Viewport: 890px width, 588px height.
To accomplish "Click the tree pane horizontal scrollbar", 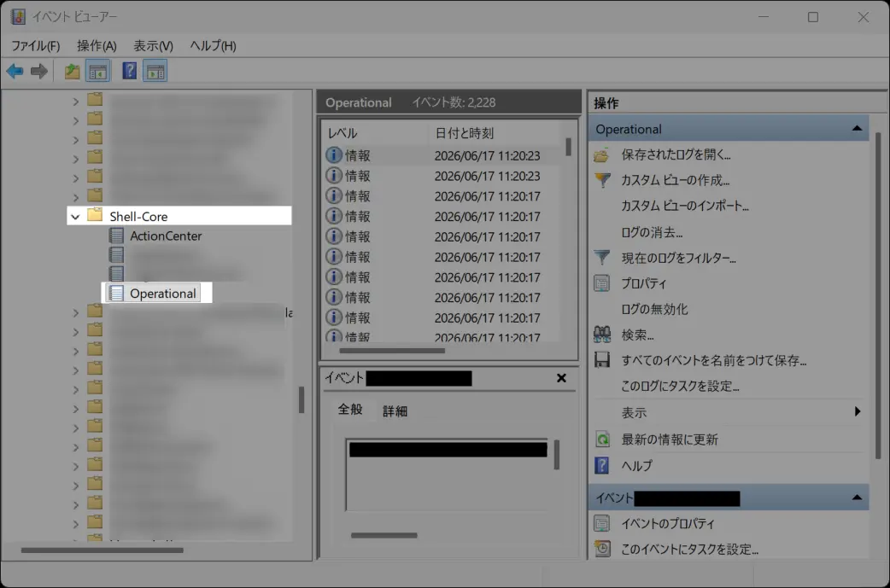I will (x=102, y=550).
